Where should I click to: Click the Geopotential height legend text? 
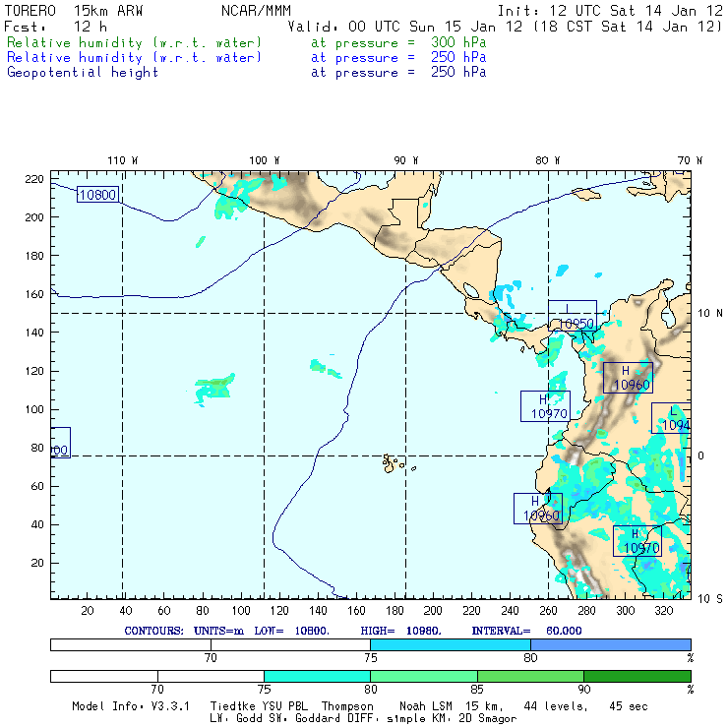83,72
